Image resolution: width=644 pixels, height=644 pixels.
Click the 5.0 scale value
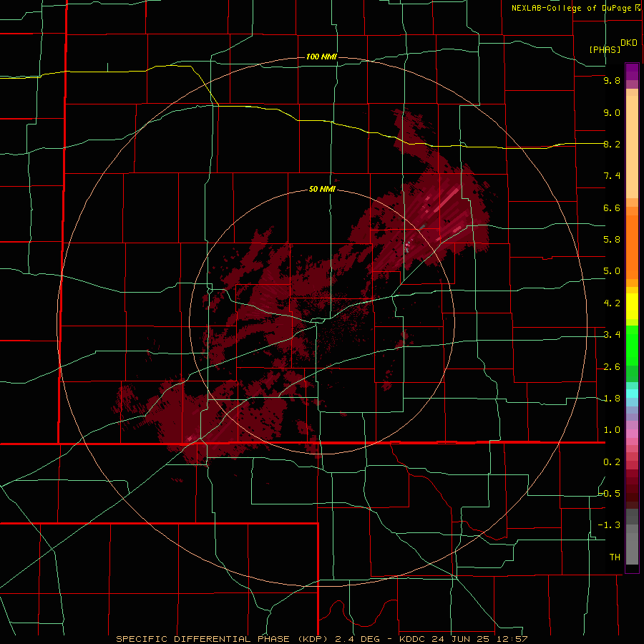(612, 271)
